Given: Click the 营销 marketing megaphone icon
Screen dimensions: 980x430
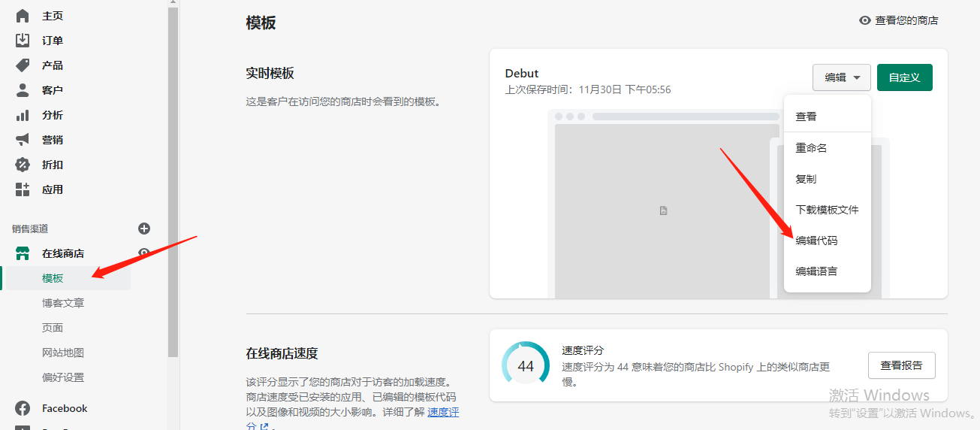Looking at the screenshot, I should pos(23,140).
